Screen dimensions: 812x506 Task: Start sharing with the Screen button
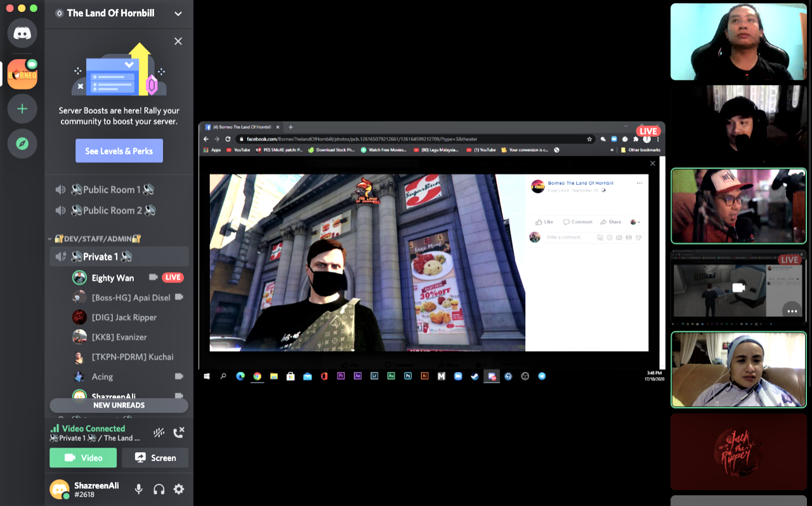point(155,458)
